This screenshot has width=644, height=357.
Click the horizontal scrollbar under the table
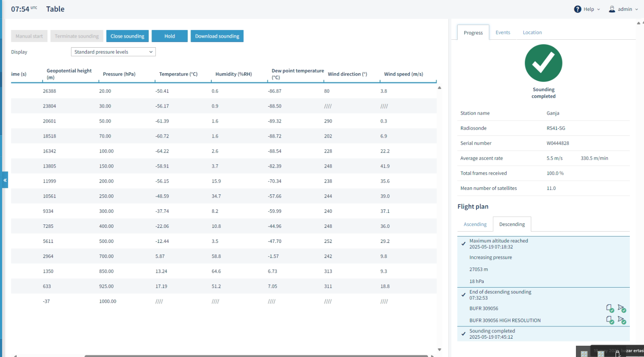pos(256,356)
